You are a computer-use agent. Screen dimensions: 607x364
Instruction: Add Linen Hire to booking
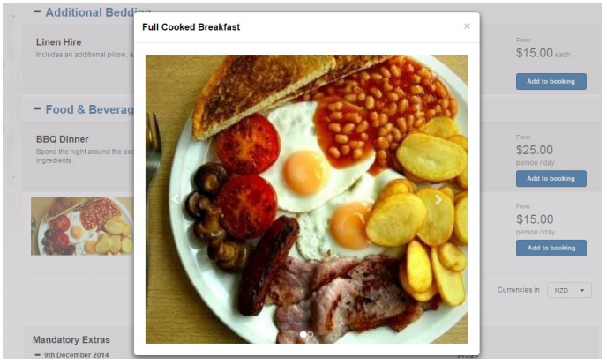551,82
